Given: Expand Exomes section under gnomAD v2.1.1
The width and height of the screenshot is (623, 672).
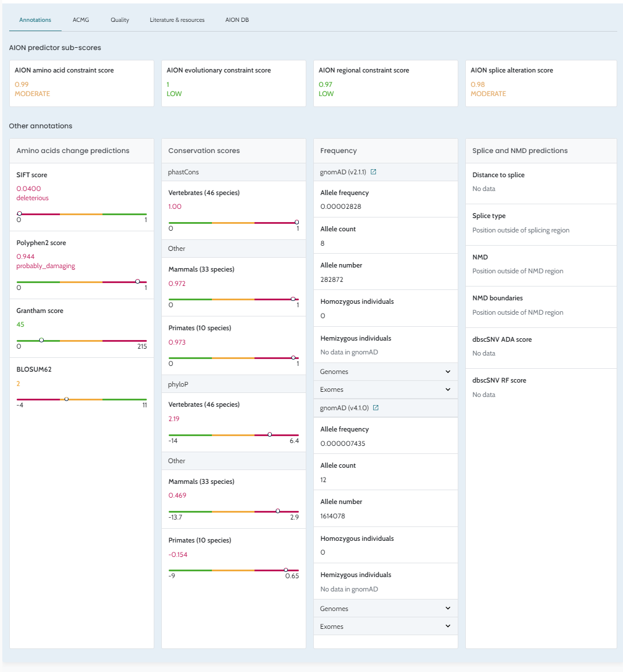Looking at the screenshot, I should (x=448, y=390).
